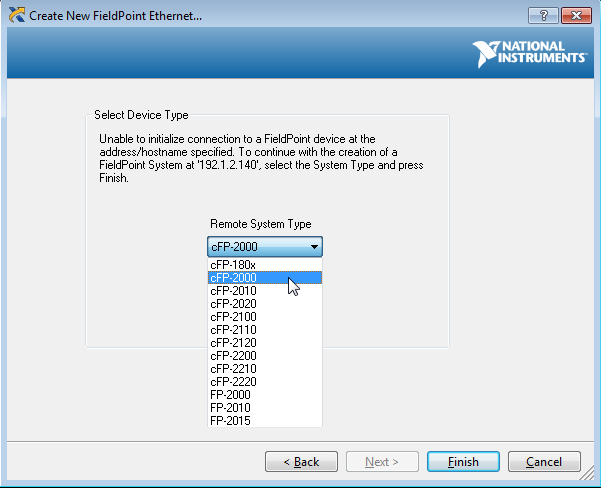Open the help question mark button
The width and height of the screenshot is (601, 489).
pyautogui.click(x=543, y=16)
